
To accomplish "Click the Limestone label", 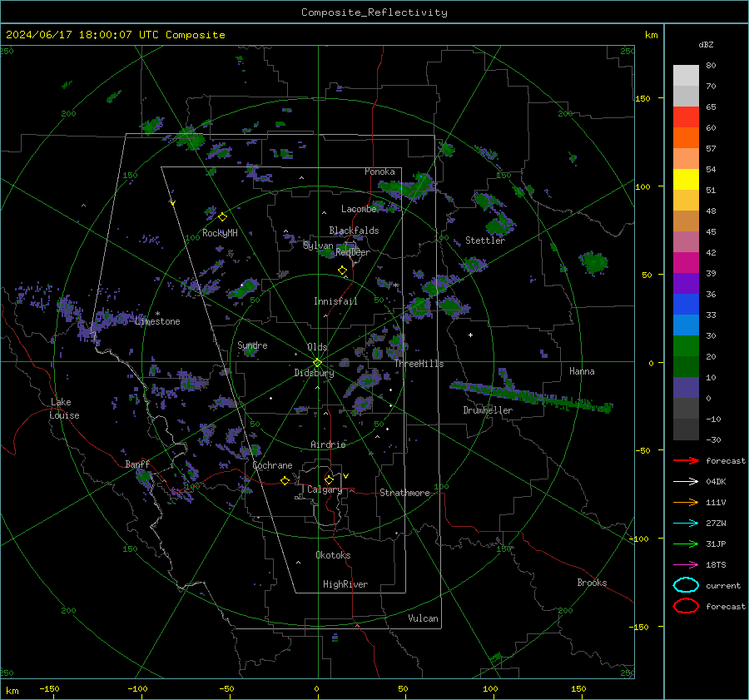I will pyautogui.click(x=157, y=321).
